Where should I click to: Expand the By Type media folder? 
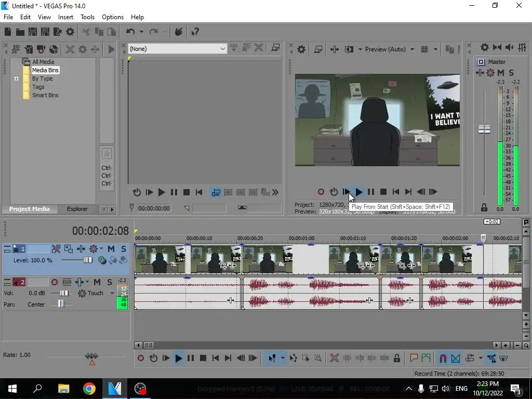tap(16, 79)
